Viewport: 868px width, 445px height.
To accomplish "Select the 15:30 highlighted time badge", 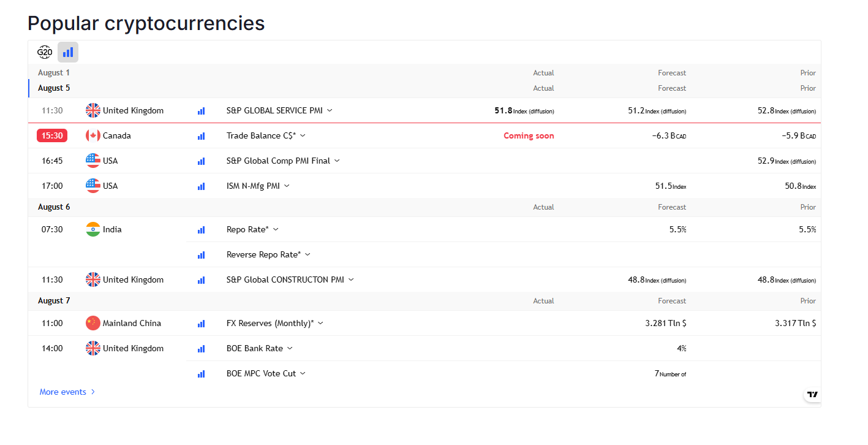I will [x=52, y=135].
